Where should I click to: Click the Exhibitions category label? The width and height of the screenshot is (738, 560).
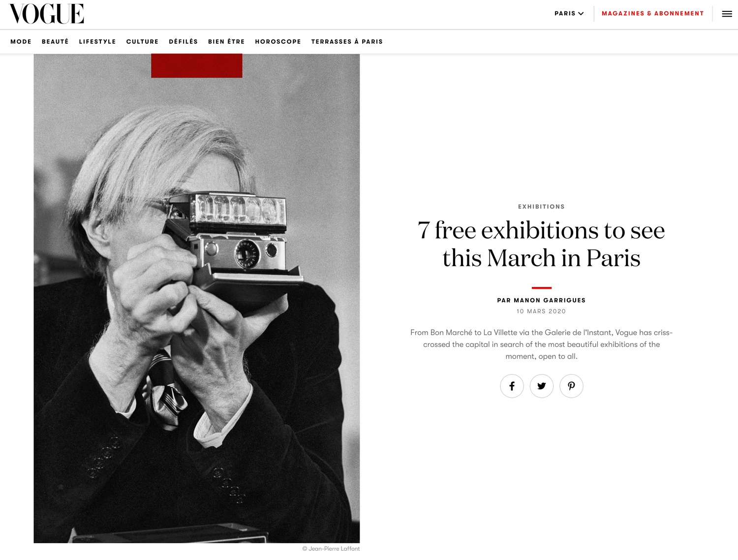pyautogui.click(x=541, y=207)
